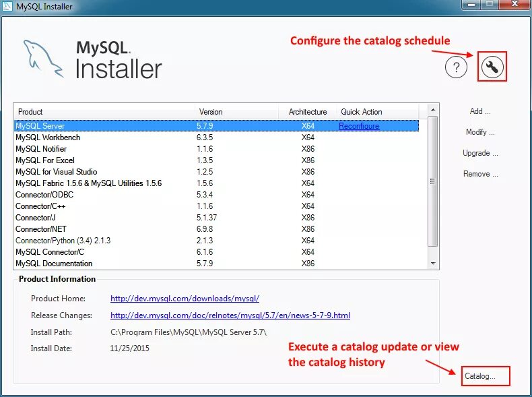Select the Connector/Python (3.4) 2.1.3 row
The width and height of the screenshot is (532, 397).
pos(216,241)
